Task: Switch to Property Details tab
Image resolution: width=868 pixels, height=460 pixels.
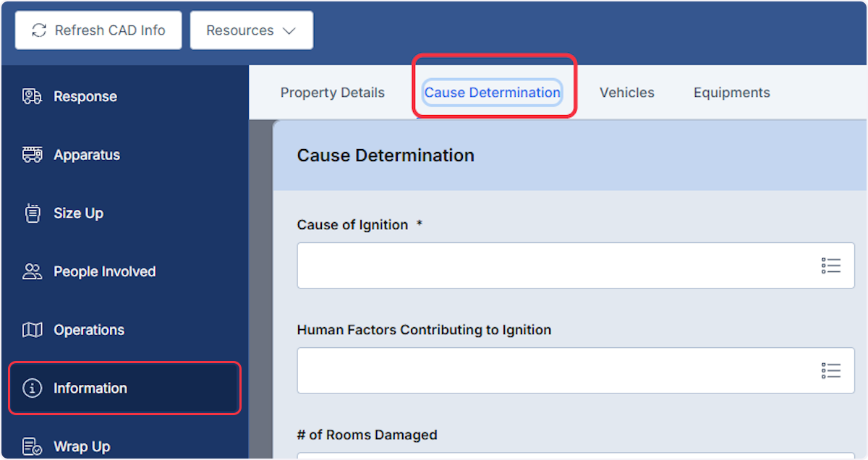Action: pyautogui.click(x=333, y=93)
